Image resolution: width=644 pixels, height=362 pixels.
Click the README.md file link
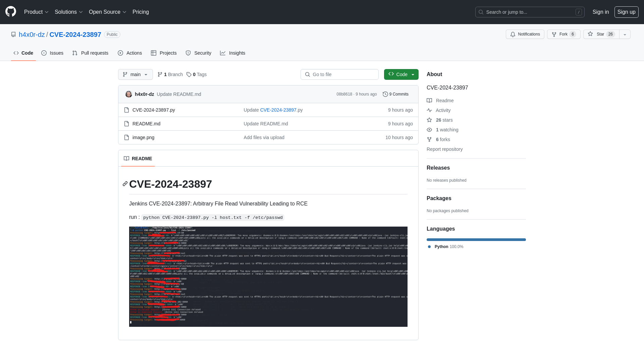pyautogui.click(x=146, y=123)
